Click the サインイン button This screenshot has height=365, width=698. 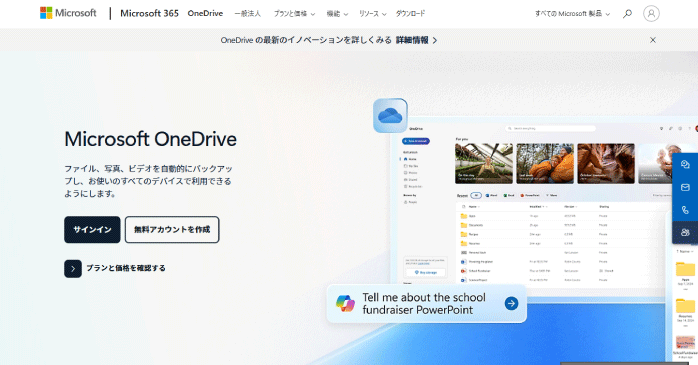(92, 230)
